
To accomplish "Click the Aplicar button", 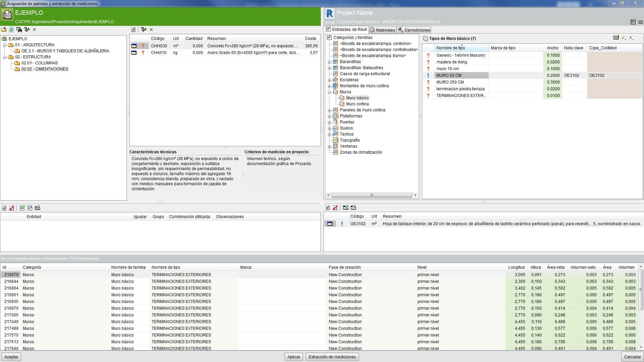I will (x=294, y=357).
